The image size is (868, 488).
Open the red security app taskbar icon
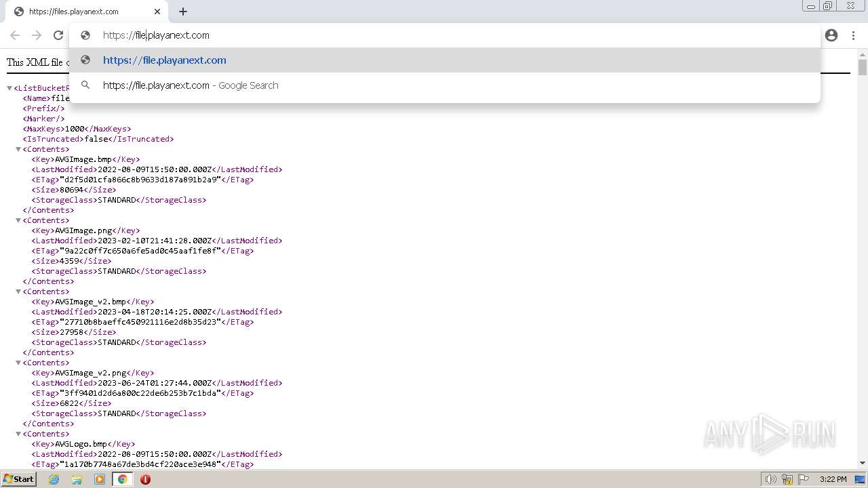tap(145, 479)
